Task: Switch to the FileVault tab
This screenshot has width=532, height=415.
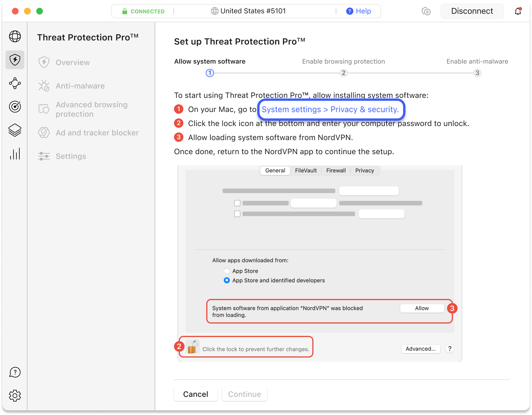Action: pyautogui.click(x=306, y=171)
